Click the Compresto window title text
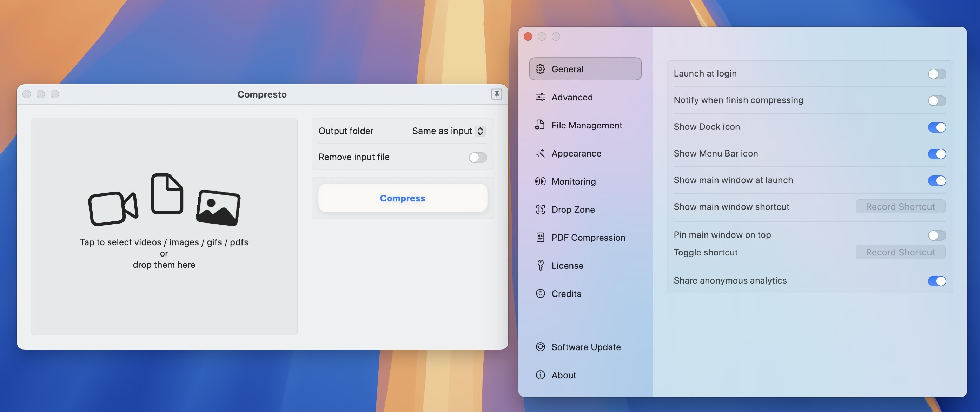Viewport: 980px width, 412px height. tap(262, 94)
